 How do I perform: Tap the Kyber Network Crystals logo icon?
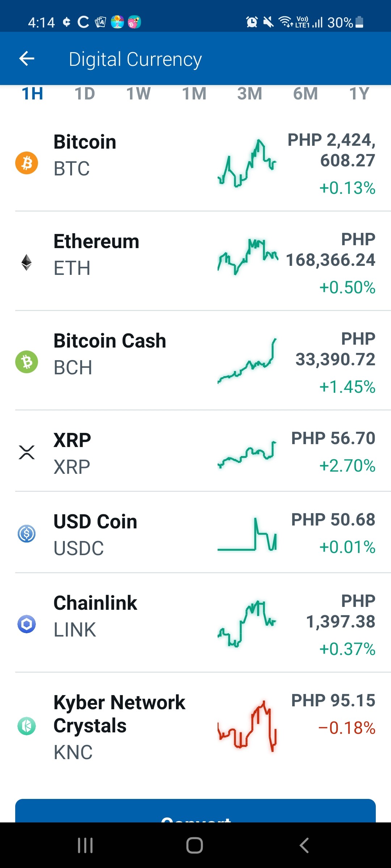coord(26,726)
